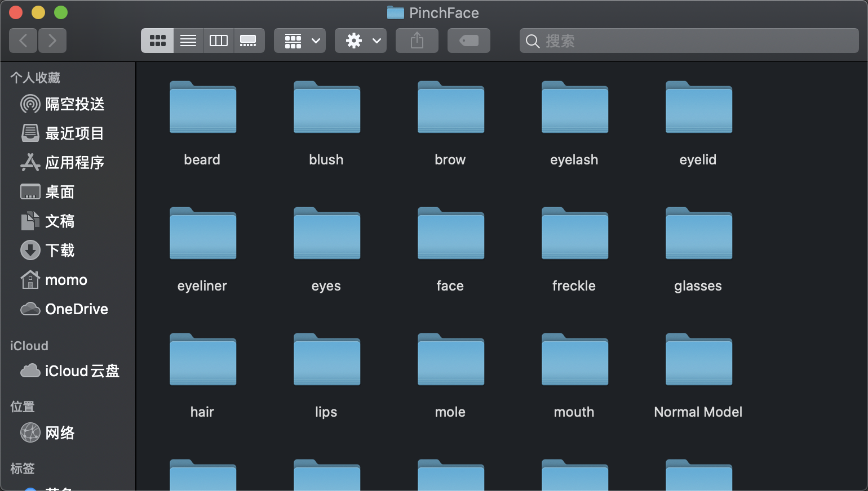Open OneDrive in sidebar
Viewport: 868px width, 491px height.
pos(68,309)
